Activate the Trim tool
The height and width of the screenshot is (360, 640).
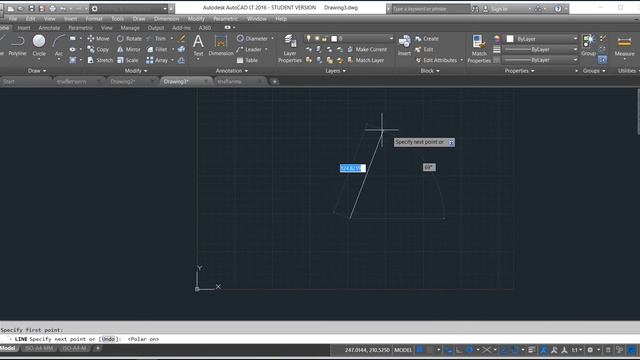pyautogui.click(x=156, y=38)
